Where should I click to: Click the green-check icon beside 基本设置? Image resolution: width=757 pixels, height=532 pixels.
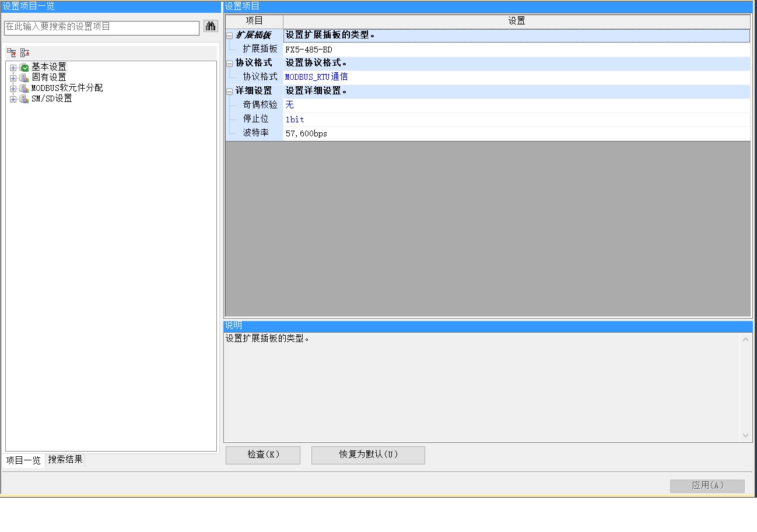[24, 68]
